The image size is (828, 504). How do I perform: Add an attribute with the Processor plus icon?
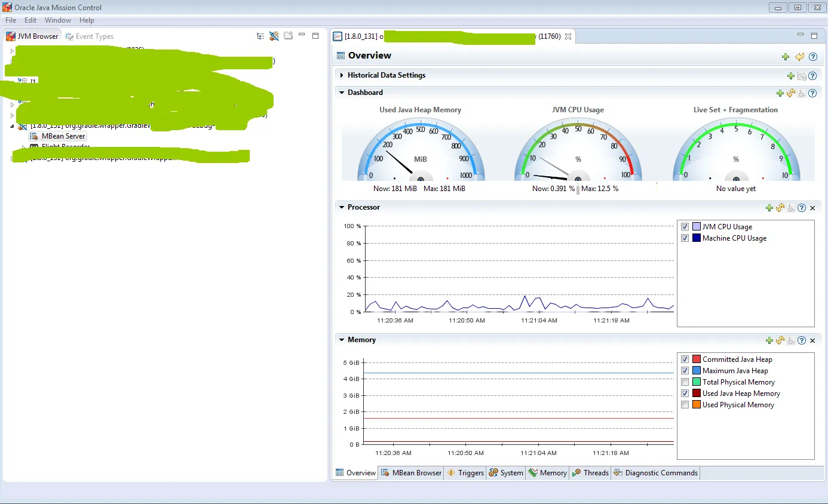769,208
